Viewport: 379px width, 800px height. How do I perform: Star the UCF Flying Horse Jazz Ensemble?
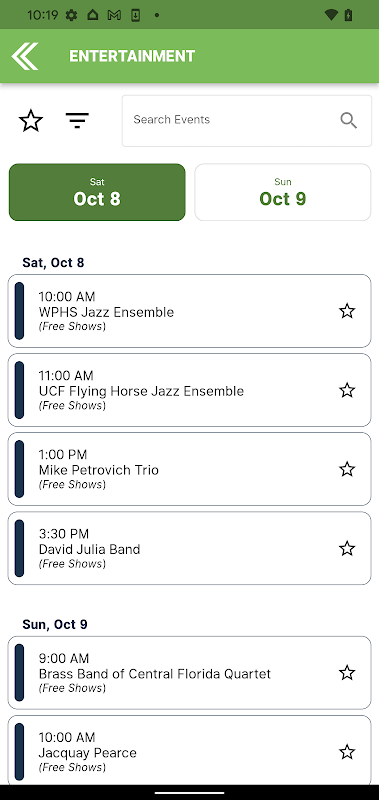coord(347,390)
